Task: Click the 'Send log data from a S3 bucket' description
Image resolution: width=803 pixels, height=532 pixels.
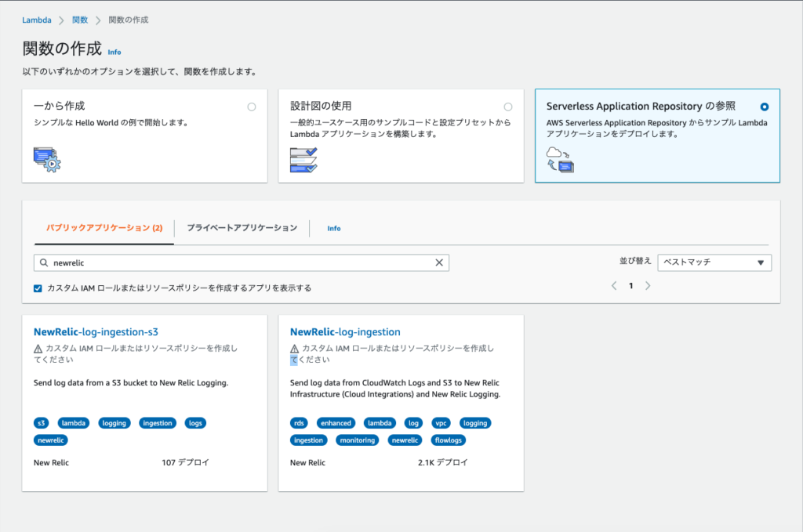Action: pyautogui.click(x=131, y=382)
